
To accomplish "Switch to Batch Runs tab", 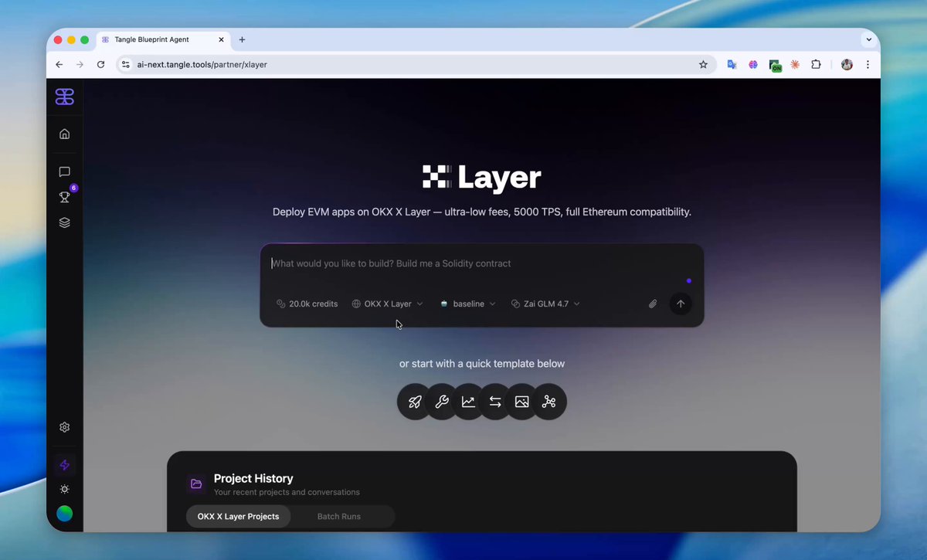I will pos(339,516).
